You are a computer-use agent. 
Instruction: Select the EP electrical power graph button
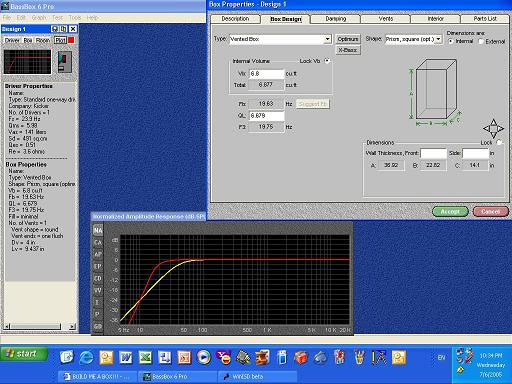[x=98, y=266]
